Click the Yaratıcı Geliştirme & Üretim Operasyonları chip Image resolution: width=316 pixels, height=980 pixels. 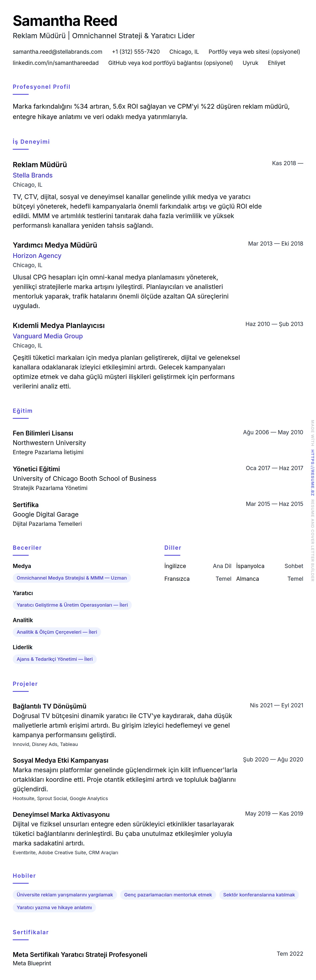point(72,605)
